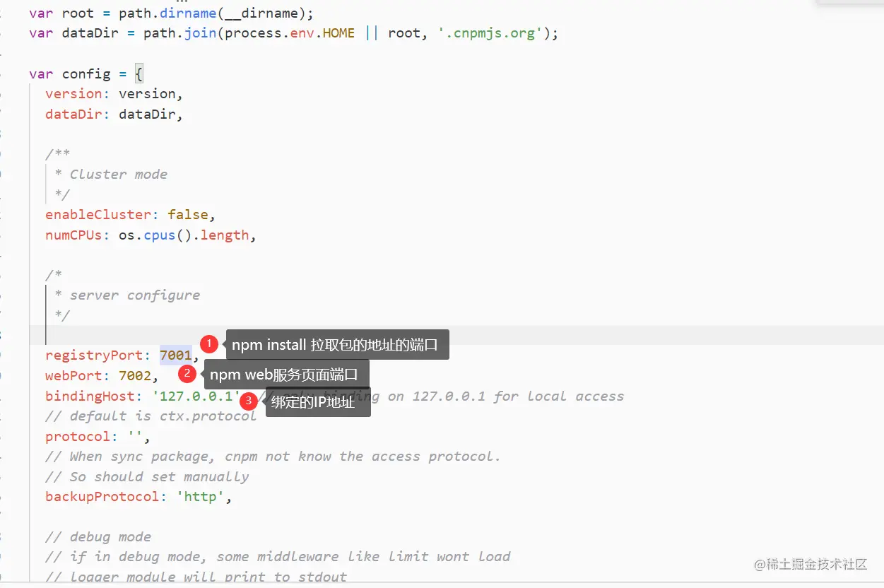
Task: Click the highlighted "7001" port value
Action: point(175,355)
